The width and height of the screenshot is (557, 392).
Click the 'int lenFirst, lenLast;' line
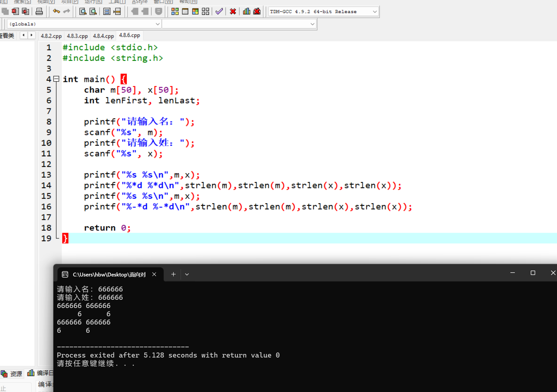coord(142,101)
